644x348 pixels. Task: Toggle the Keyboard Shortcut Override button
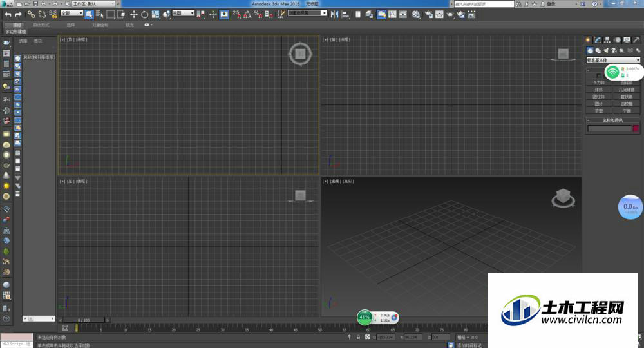(224, 14)
